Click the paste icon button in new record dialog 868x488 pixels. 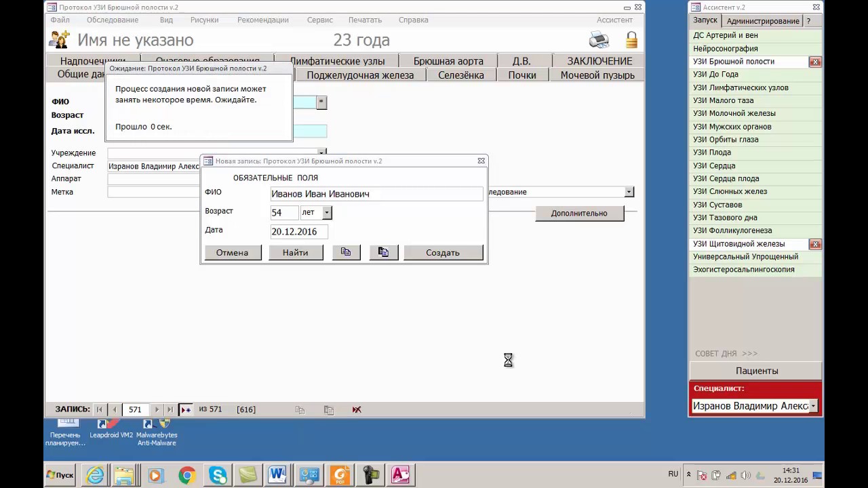click(x=383, y=252)
